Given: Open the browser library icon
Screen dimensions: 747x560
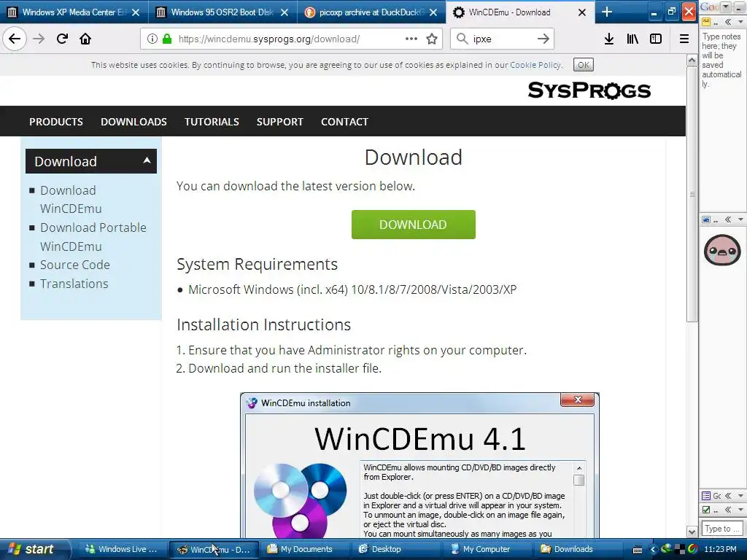Looking at the screenshot, I should coord(632,39).
